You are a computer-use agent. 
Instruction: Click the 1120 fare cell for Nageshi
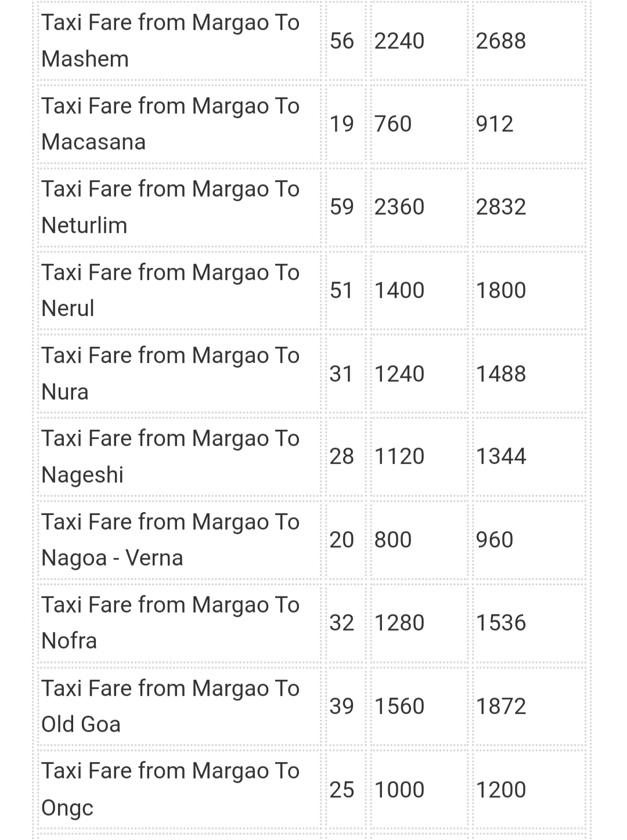(x=399, y=456)
